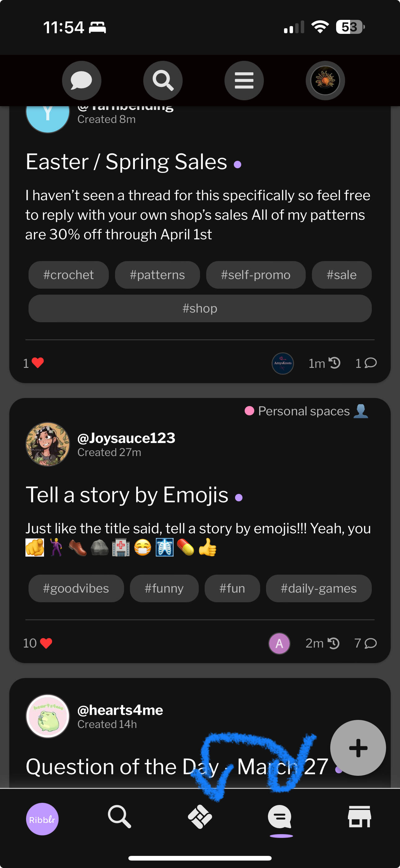Tap the floating plus button to create
Viewport: 400px width, 868px height.
[358, 748]
